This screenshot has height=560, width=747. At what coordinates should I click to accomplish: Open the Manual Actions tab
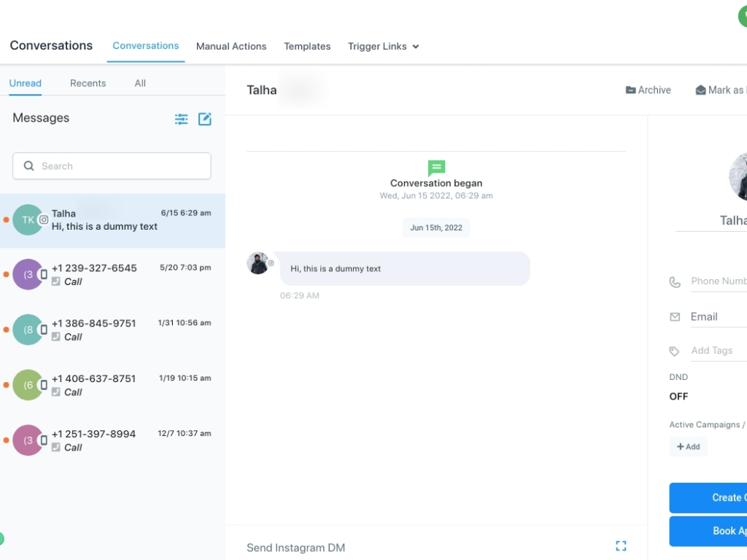point(231,46)
